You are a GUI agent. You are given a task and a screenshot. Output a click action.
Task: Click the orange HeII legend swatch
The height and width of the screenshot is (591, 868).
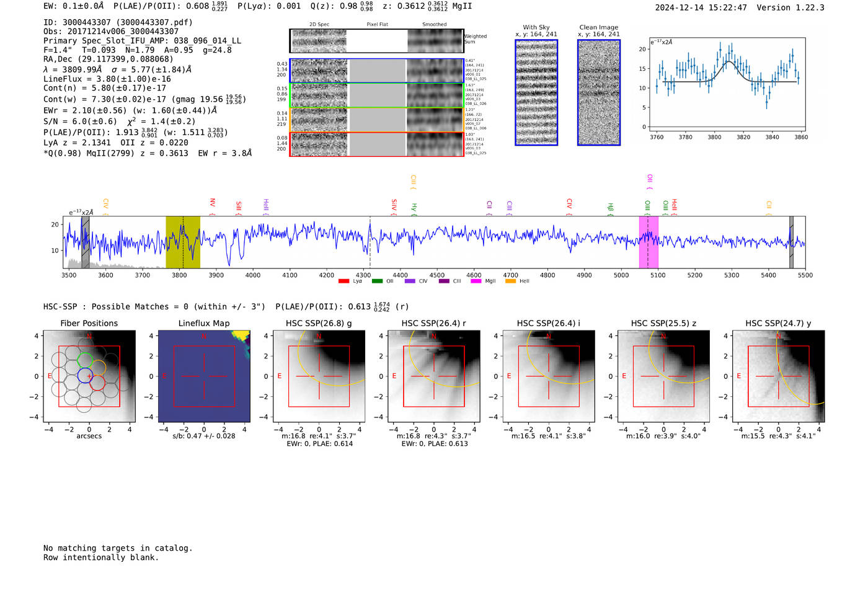pos(510,282)
